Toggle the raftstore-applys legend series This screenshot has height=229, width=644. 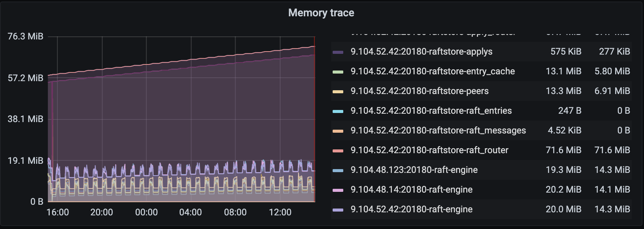(421, 52)
